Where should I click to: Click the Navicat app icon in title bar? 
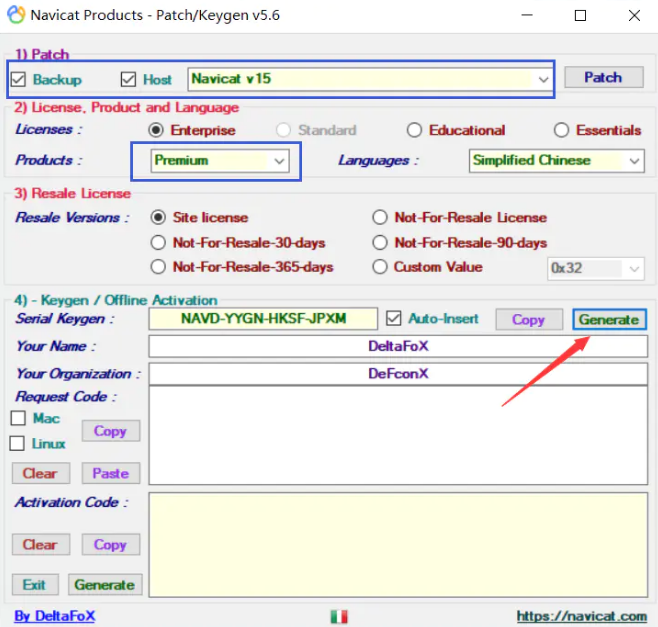(16, 15)
